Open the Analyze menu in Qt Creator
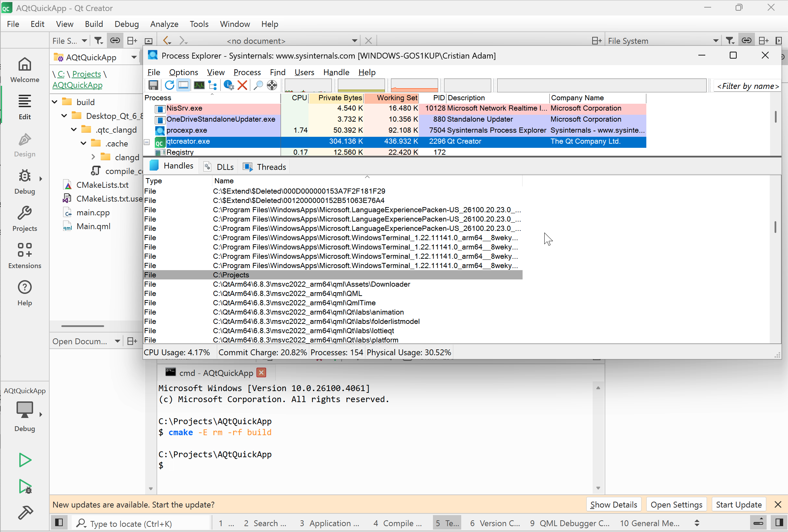This screenshot has height=532, width=788. (164, 24)
